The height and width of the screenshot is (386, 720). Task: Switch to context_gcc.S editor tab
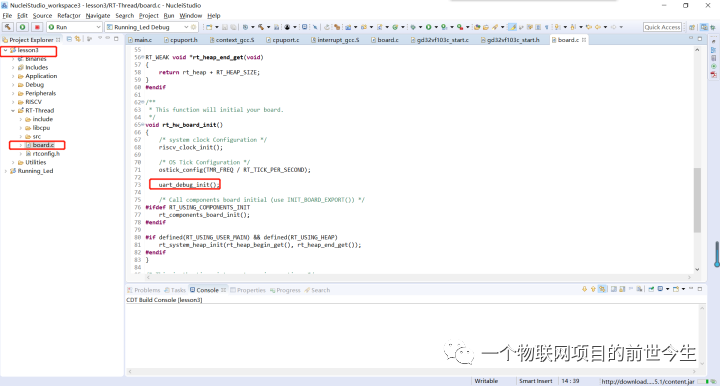tap(232, 40)
